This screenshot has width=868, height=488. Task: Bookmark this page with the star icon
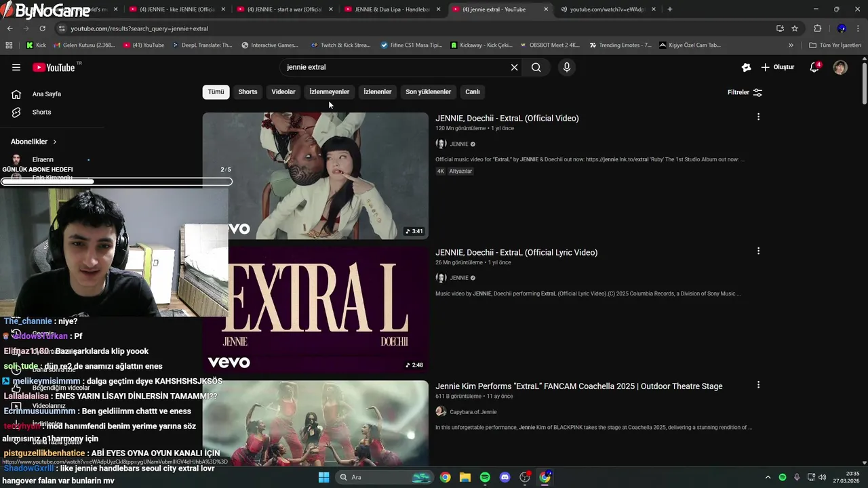(795, 28)
